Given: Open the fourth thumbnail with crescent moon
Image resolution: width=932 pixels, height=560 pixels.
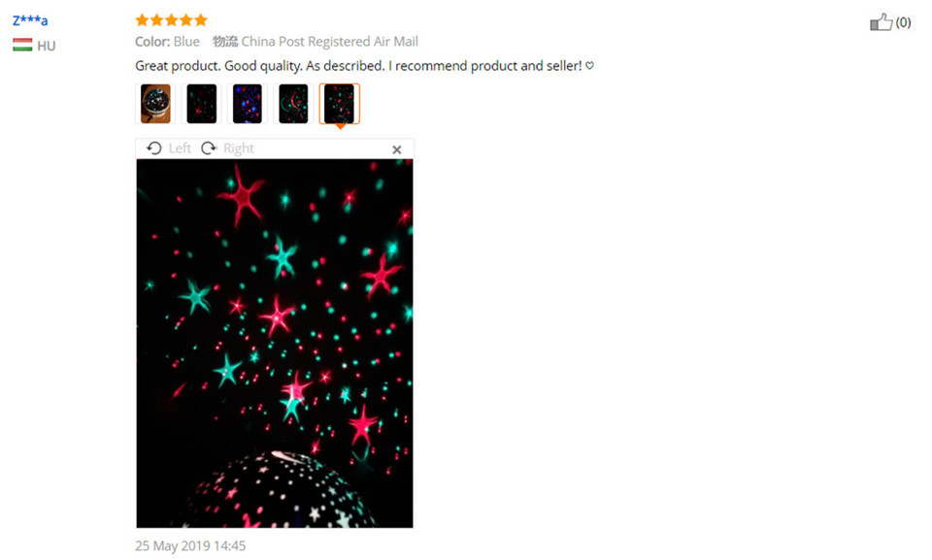Looking at the screenshot, I should click(293, 104).
